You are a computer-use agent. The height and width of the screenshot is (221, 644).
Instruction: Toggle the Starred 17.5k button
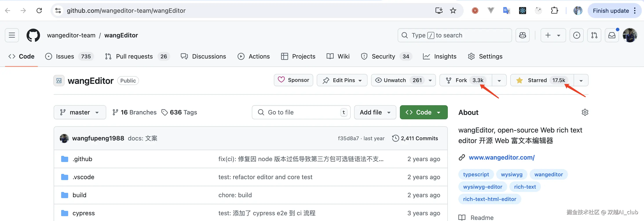pos(542,80)
